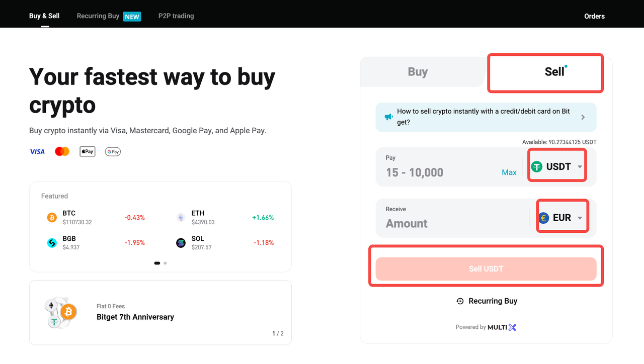The height and width of the screenshot is (364, 644).
Task: Open the Buy & Sell menu item
Action: click(x=44, y=16)
